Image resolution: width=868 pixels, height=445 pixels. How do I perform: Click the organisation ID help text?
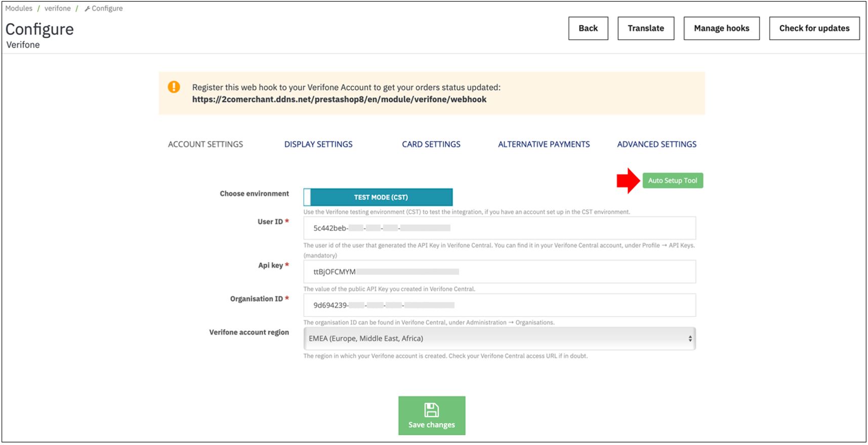pos(429,323)
